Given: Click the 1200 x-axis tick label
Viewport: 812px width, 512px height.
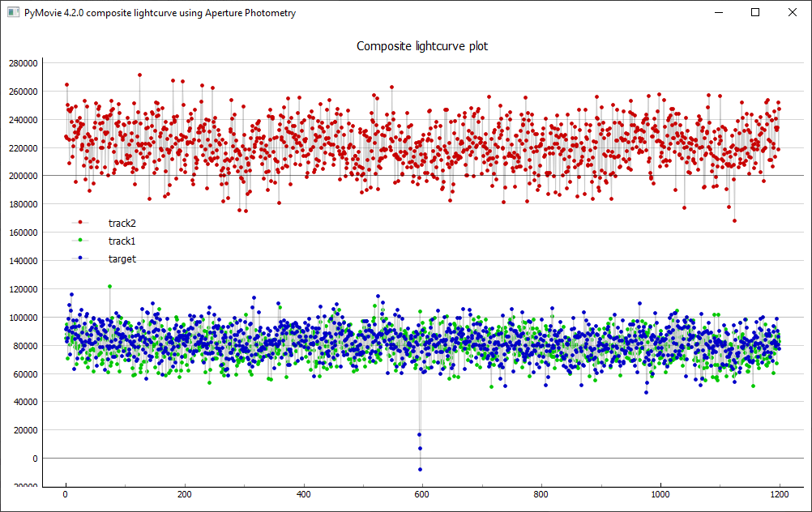Looking at the screenshot, I should (x=779, y=494).
